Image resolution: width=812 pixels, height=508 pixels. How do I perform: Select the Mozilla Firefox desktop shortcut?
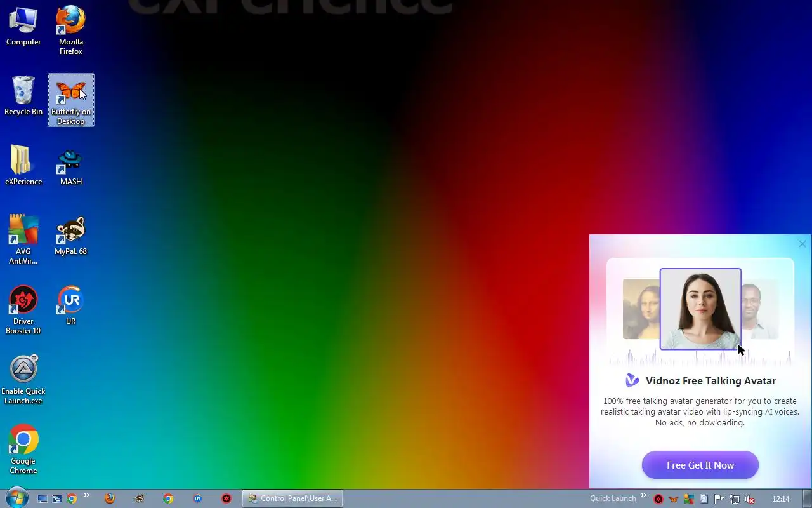click(x=71, y=30)
